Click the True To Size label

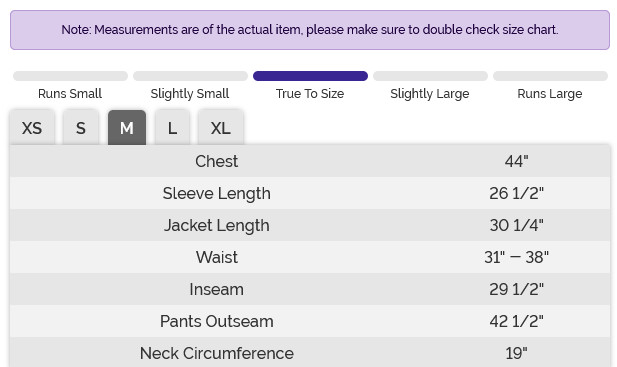[310, 94]
